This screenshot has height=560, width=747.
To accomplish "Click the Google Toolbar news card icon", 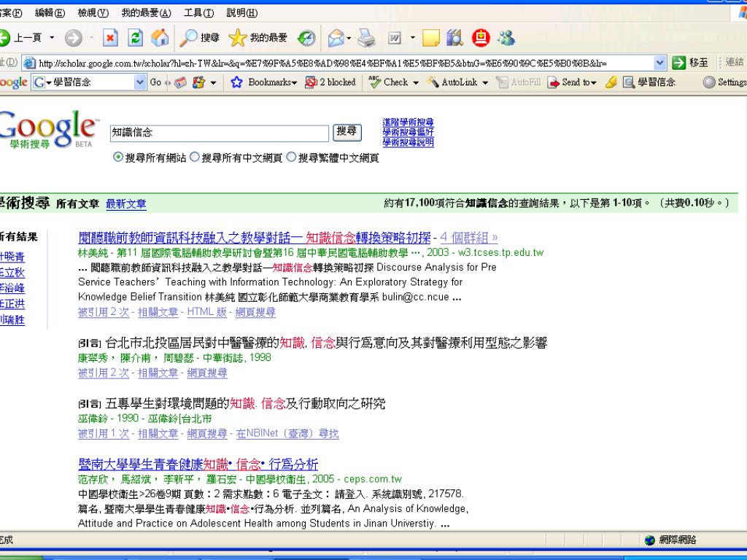I will tap(180, 82).
